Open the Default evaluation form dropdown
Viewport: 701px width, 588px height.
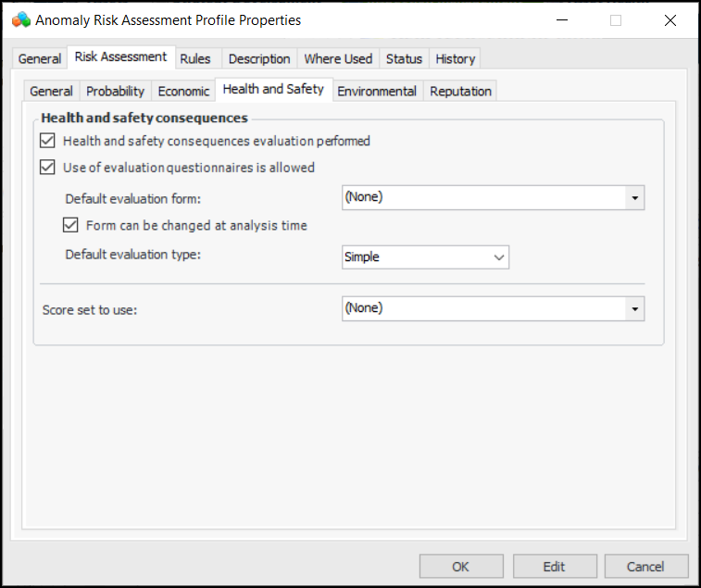(634, 197)
